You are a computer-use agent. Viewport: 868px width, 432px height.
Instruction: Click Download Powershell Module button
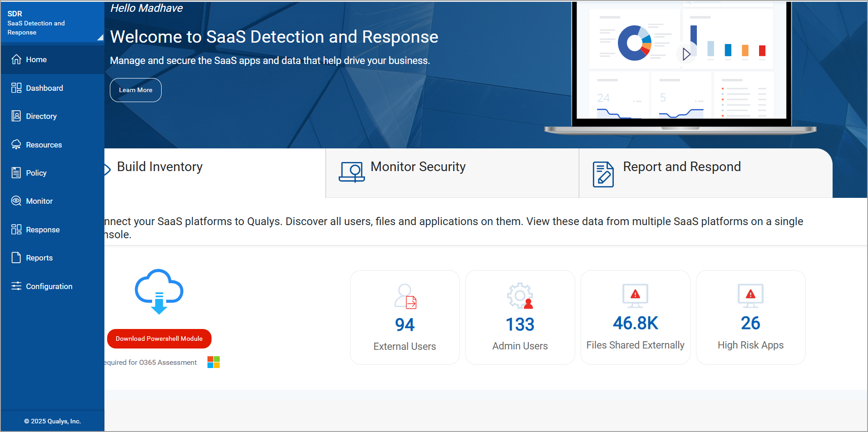159,339
